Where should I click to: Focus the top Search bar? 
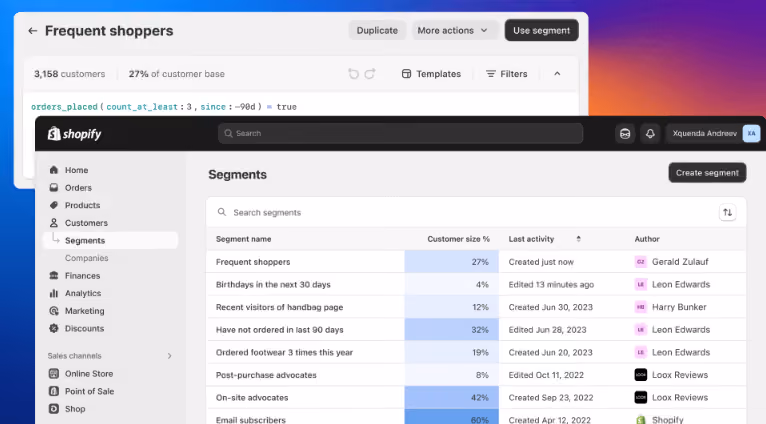point(400,133)
